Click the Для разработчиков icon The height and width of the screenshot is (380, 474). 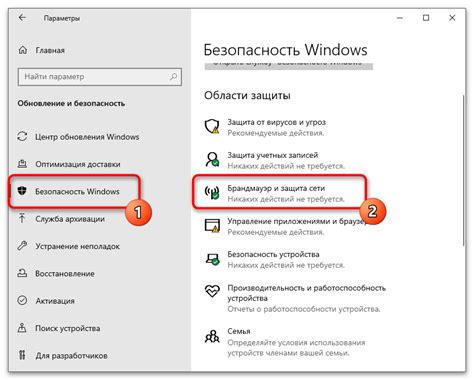point(22,355)
